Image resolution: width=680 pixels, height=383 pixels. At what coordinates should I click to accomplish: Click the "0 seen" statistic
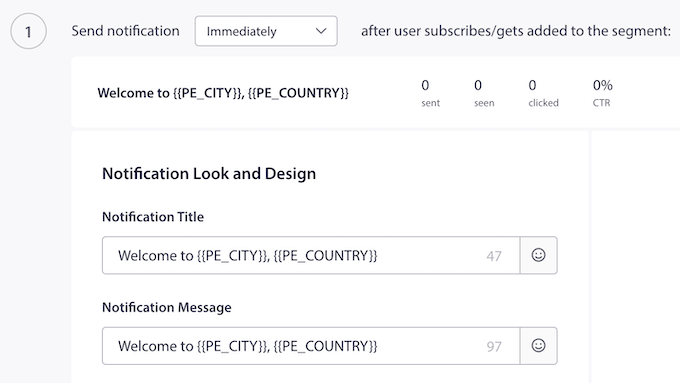[x=484, y=93]
